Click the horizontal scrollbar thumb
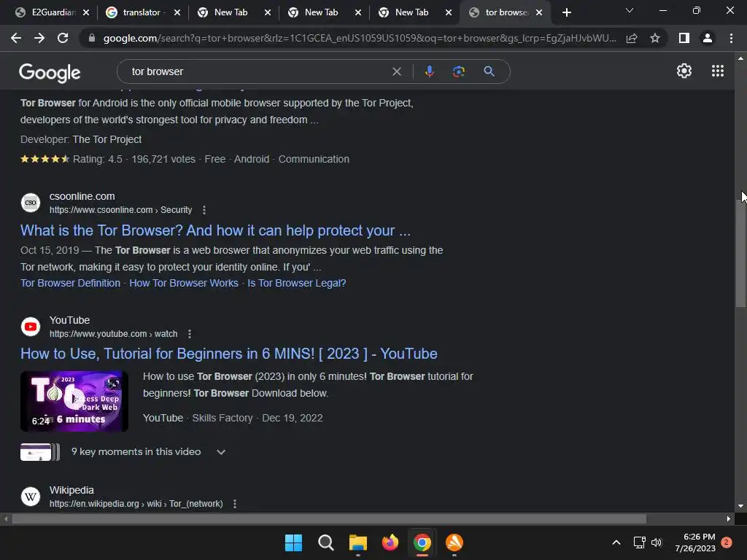This screenshot has height=560, width=747. click(x=329, y=518)
